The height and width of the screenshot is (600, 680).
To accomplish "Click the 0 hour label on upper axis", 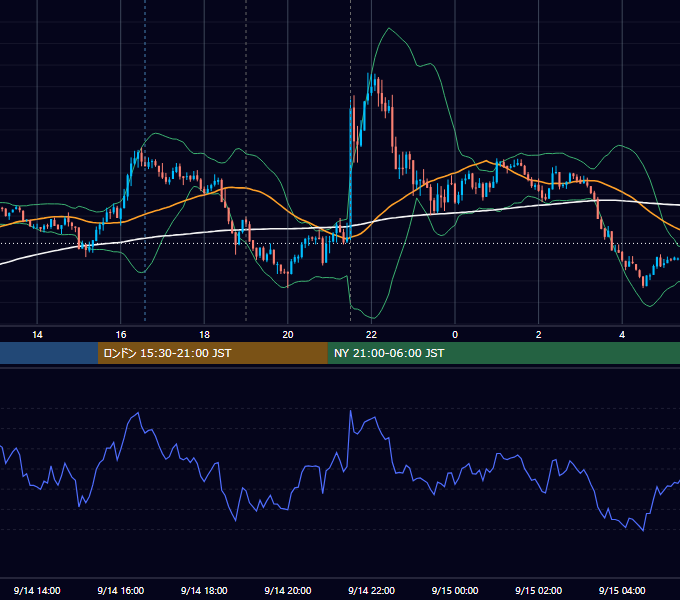I will point(455,335).
